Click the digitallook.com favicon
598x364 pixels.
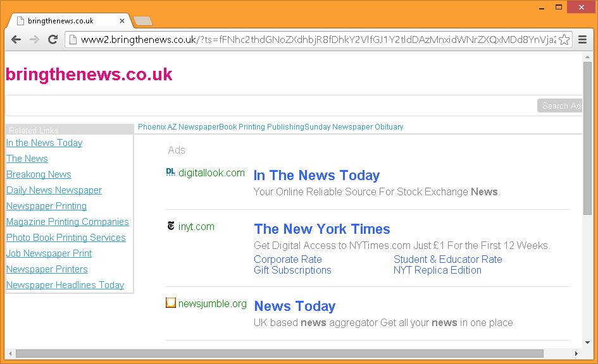click(170, 172)
